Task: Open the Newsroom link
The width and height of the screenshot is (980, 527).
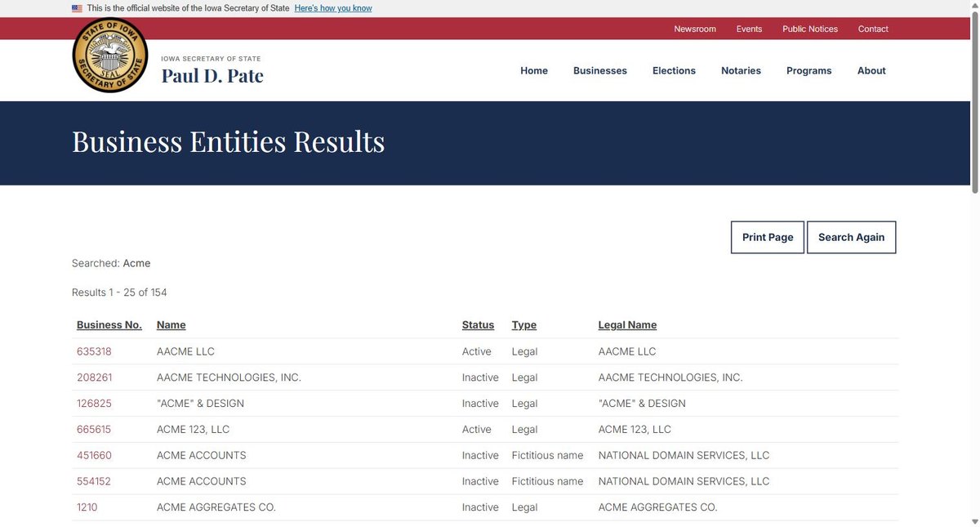Action: click(x=695, y=29)
